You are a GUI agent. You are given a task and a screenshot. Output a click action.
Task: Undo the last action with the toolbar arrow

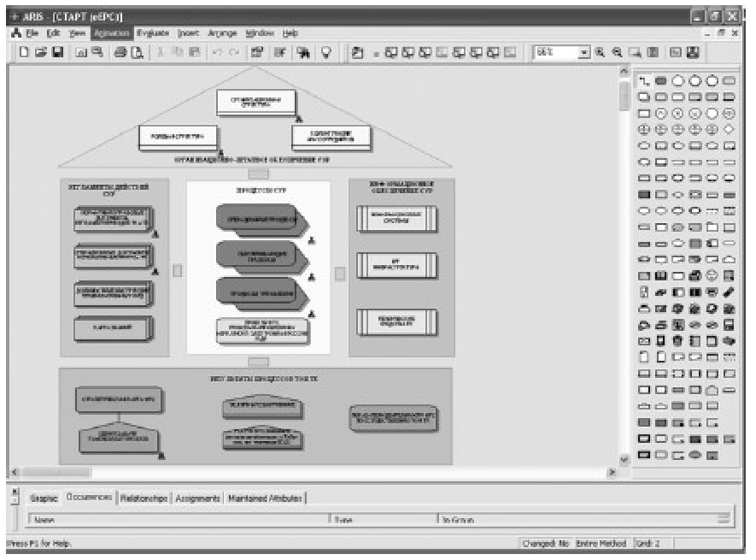pos(217,52)
